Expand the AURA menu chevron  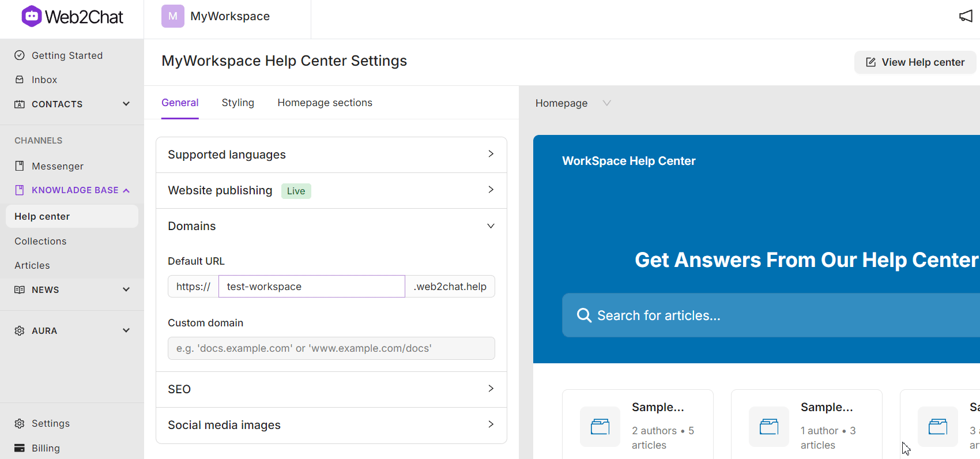(126, 330)
